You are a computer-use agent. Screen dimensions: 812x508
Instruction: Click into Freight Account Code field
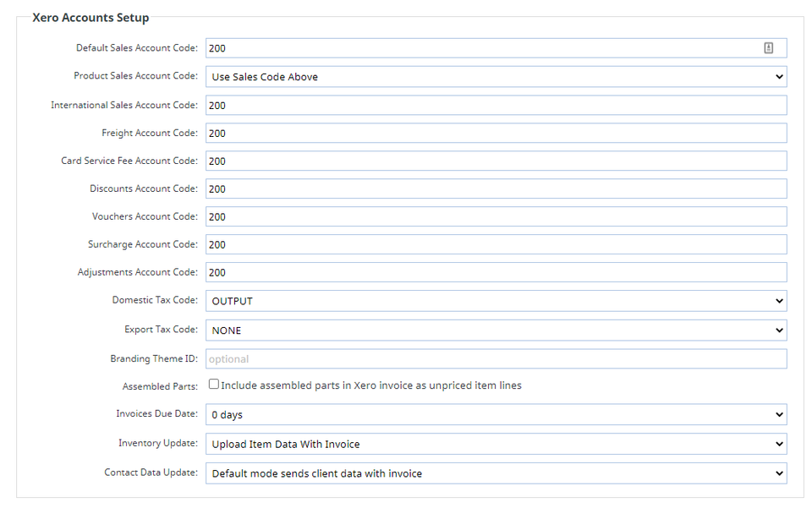(x=496, y=133)
